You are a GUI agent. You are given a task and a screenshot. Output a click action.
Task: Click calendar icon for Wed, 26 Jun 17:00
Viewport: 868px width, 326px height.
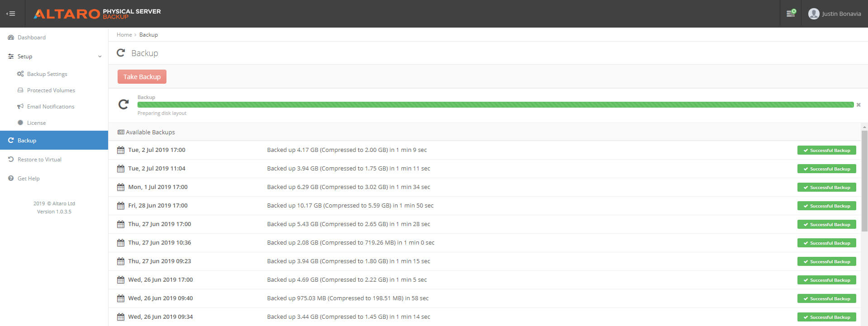coord(121,280)
